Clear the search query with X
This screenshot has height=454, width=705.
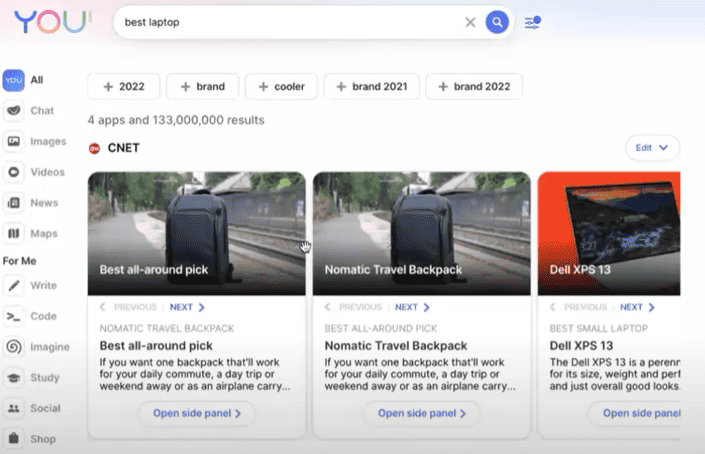470,22
